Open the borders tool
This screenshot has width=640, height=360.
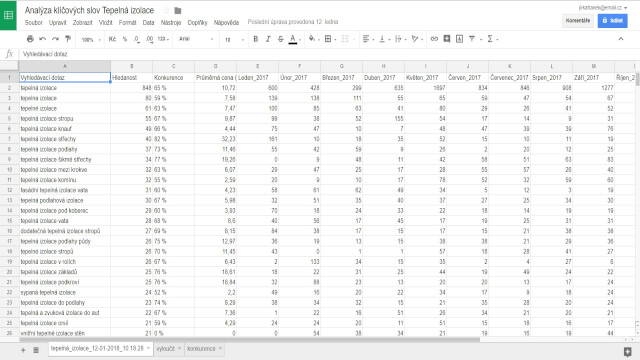[328, 39]
